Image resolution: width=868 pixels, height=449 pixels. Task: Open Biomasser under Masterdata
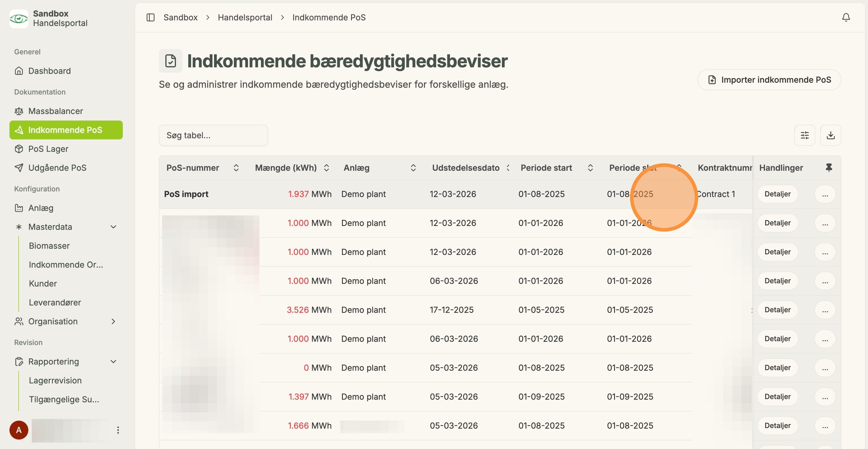click(x=49, y=246)
